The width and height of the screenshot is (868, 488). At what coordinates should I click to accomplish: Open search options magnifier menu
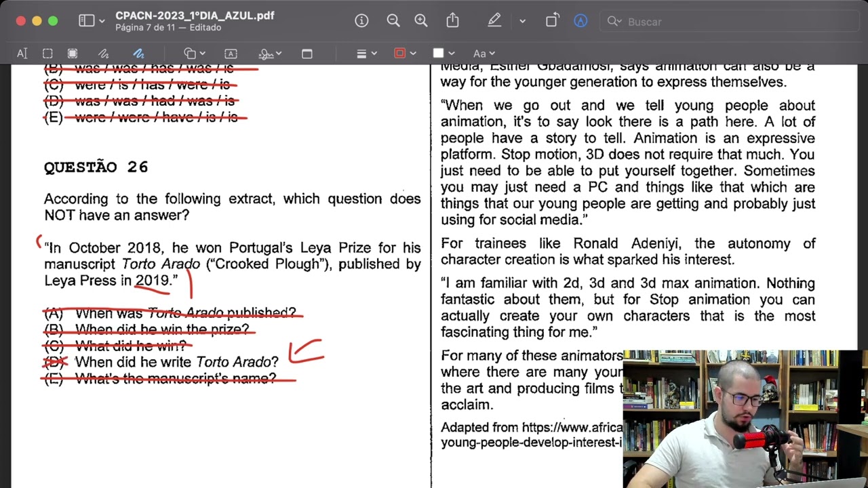614,22
